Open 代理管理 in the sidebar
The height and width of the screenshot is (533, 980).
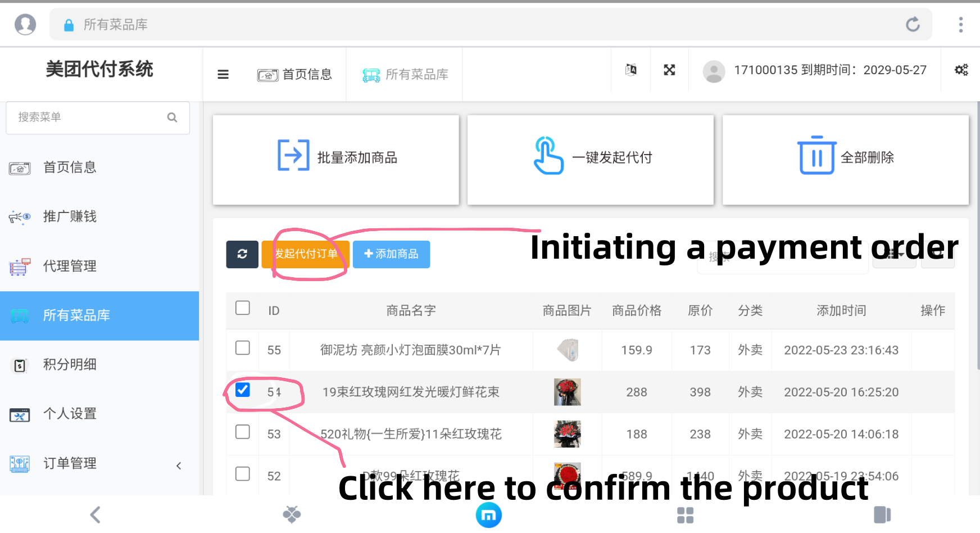99,266
